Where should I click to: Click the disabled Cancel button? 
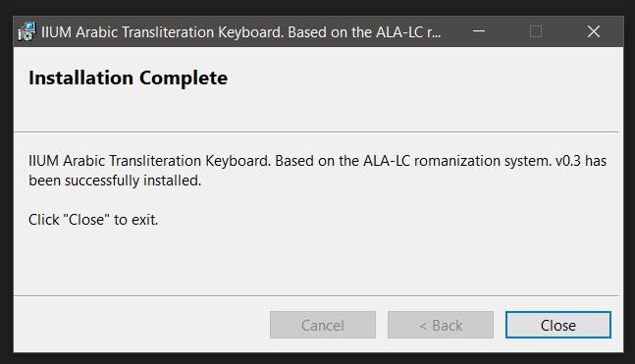pos(323,325)
